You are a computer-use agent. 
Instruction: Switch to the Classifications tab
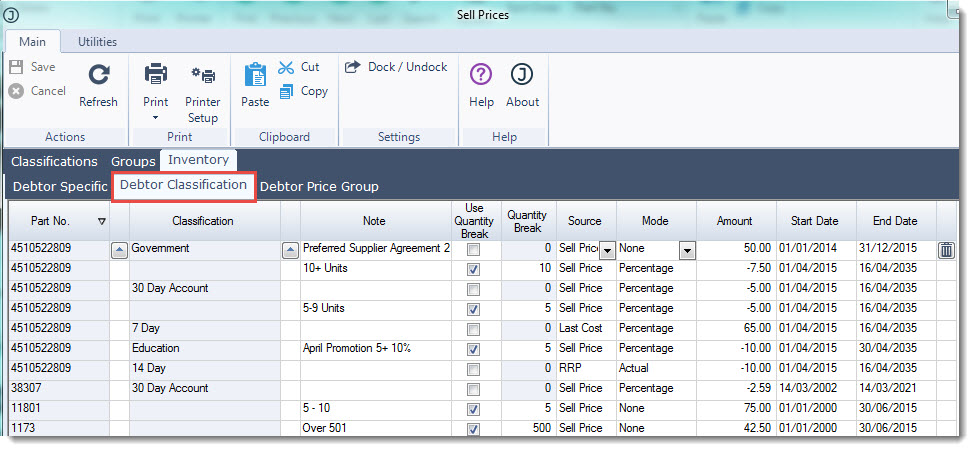55,162
